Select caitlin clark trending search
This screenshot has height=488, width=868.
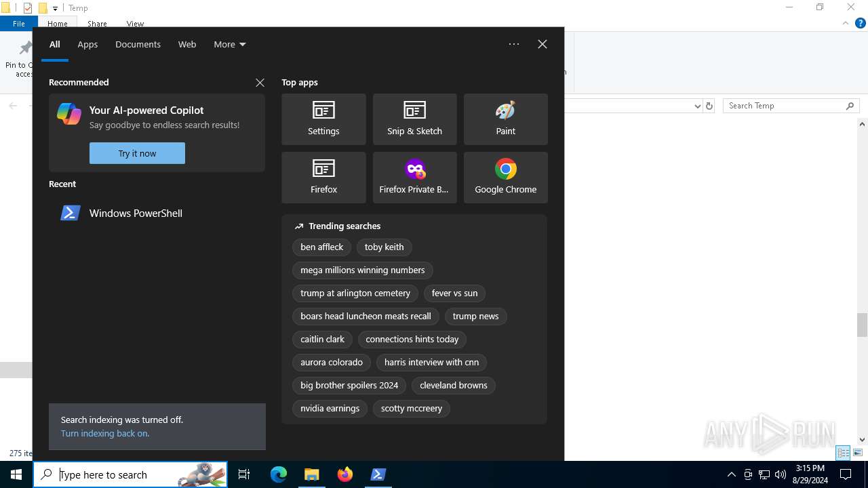(x=322, y=340)
